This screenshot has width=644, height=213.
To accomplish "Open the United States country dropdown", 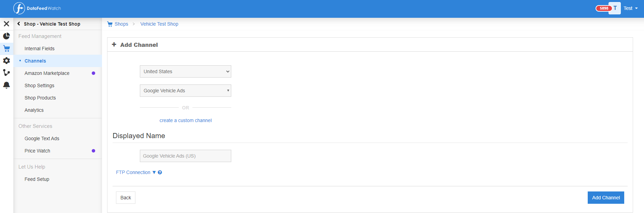I will tap(185, 71).
